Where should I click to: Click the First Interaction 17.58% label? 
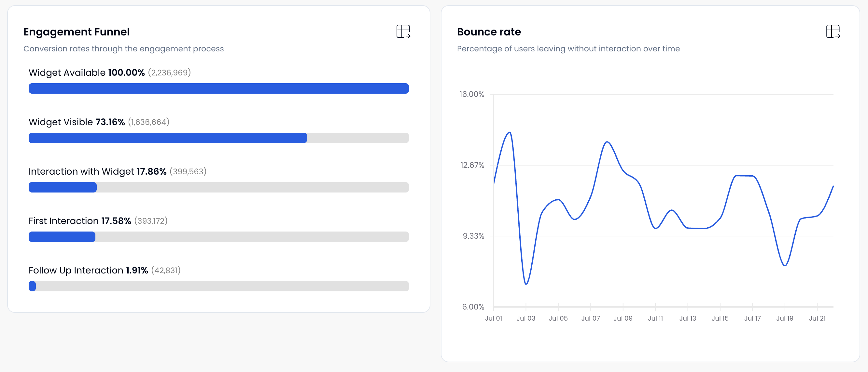[x=80, y=221]
